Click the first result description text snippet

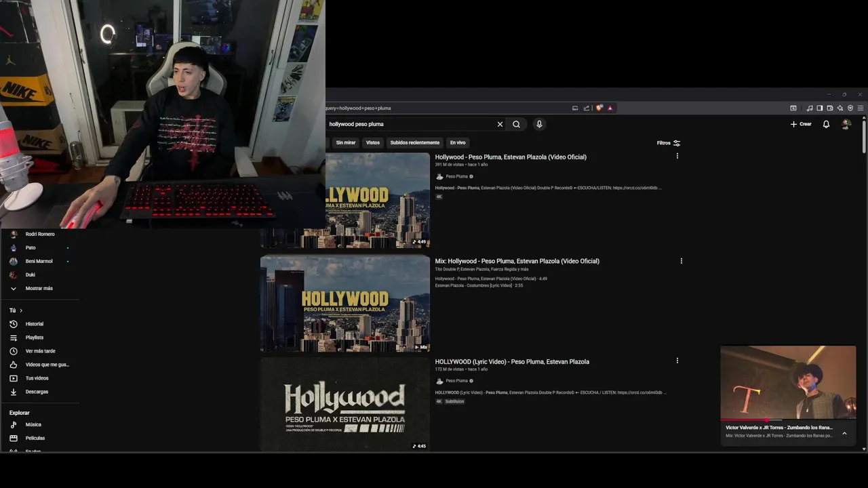coord(548,188)
